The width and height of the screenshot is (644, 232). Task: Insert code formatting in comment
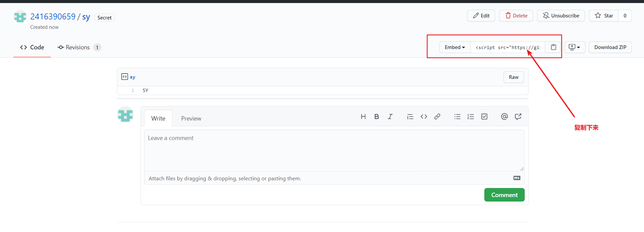click(x=424, y=117)
